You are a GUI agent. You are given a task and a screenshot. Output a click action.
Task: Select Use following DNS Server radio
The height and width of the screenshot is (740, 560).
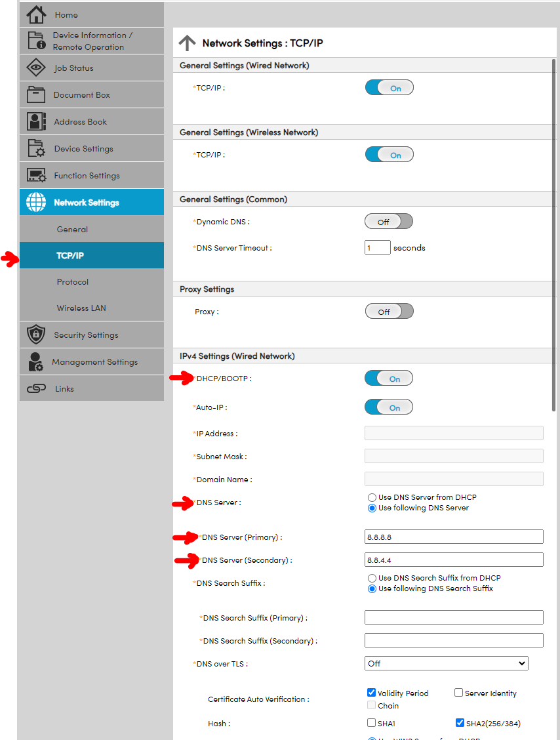click(372, 508)
